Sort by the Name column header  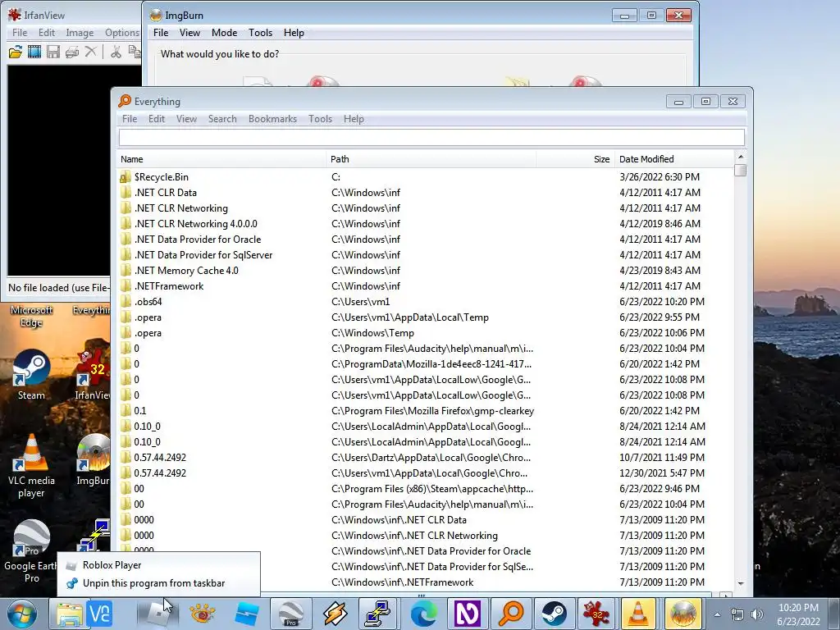pos(221,159)
